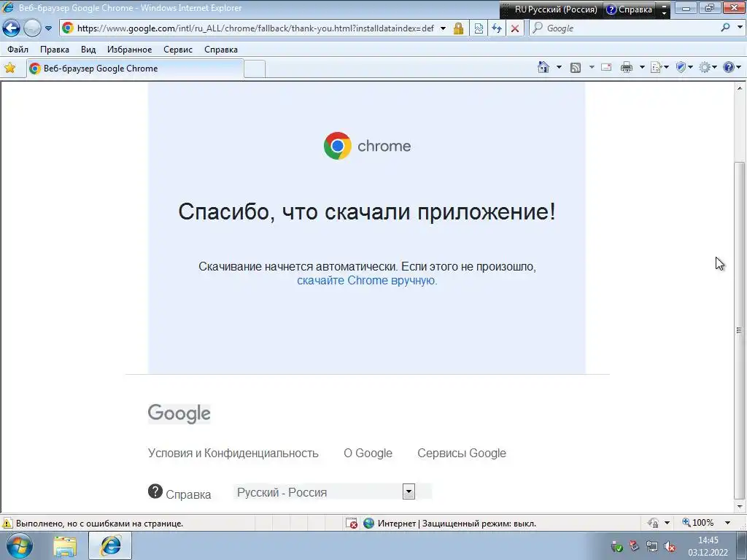Image resolution: width=747 pixels, height=560 pixels.
Task: Select the Веб-браузер Google Chrome tab
Action: point(135,69)
